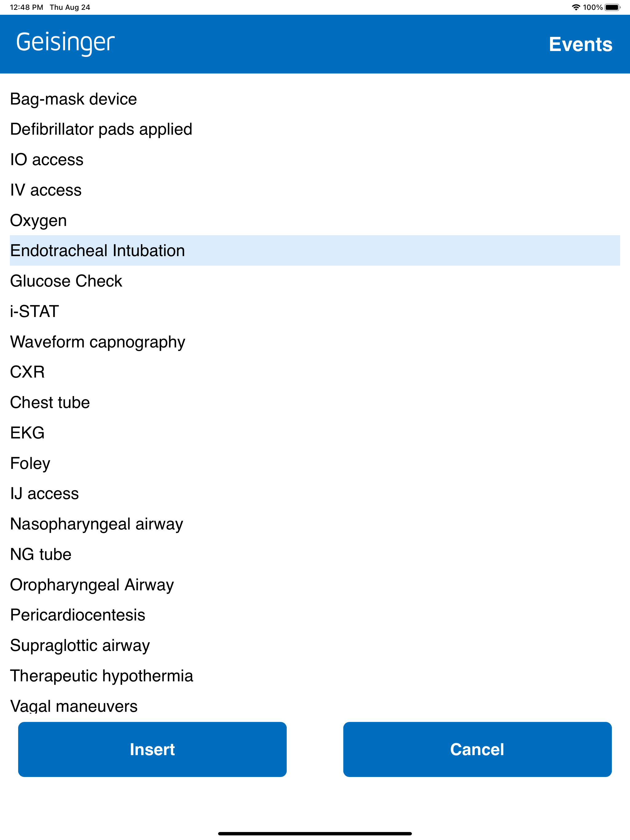Tap the Geisinger logo in header

click(65, 43)
